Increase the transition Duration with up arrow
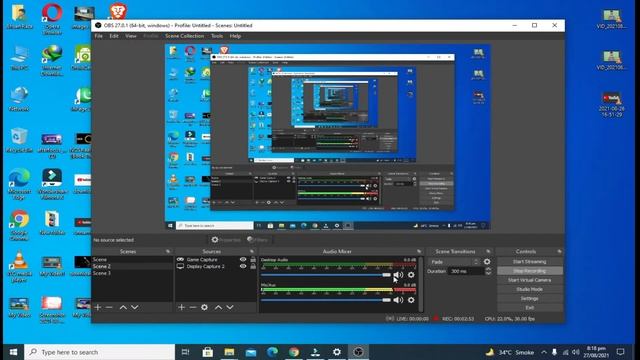 (489, 269)
